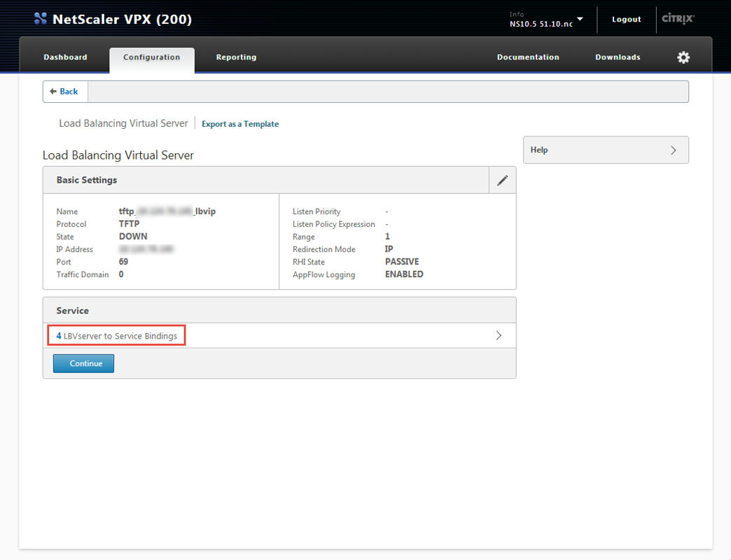Log out using the Logout button
The height and width of the screenshot is (560, 731).
[x=626, y=20]
